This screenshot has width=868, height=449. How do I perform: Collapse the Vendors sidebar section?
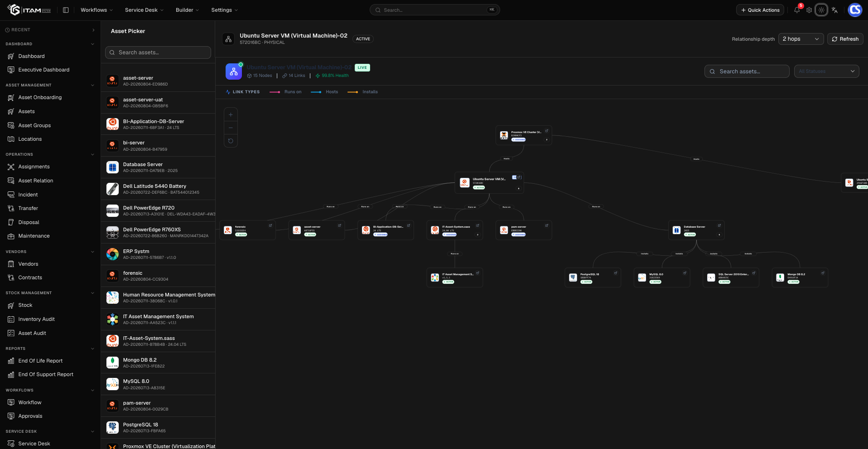[92, 252]
